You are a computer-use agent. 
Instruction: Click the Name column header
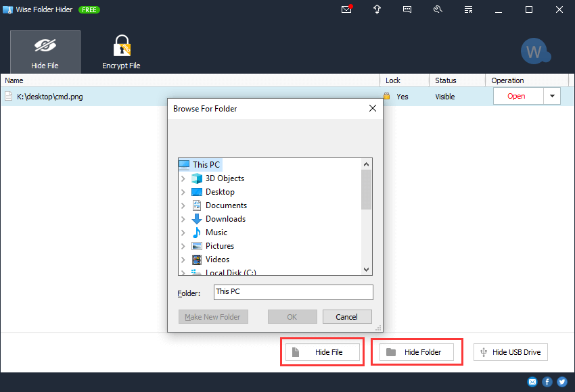(x=190, y=80)
